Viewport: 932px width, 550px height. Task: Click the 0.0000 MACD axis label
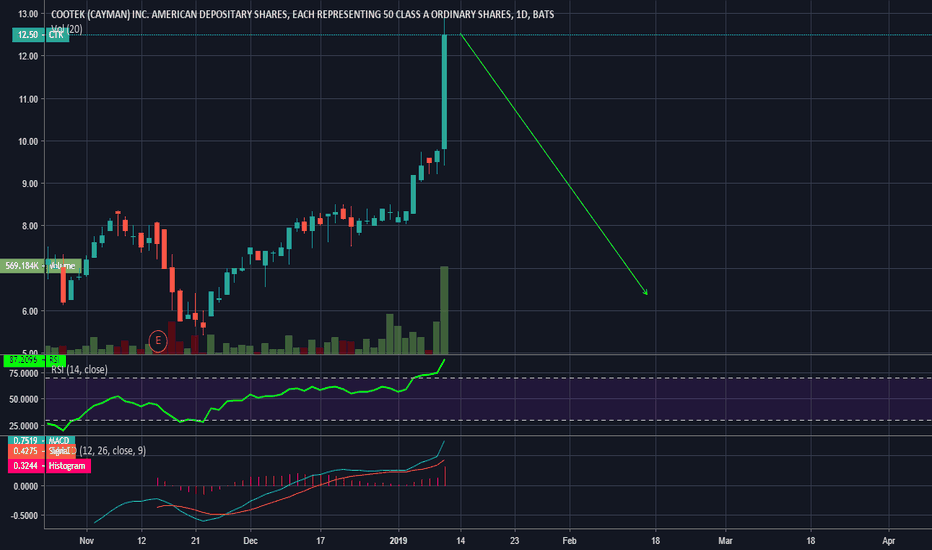click(26, 486)
